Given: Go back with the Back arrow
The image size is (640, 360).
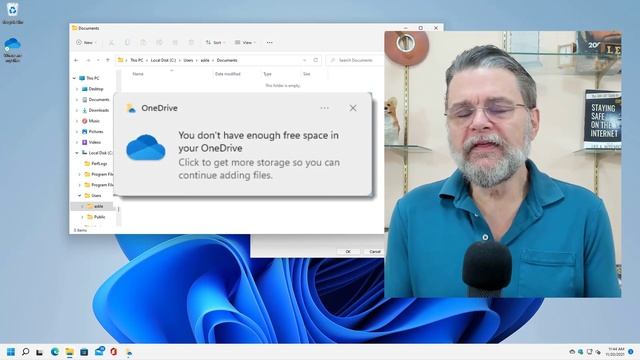Looking at the screenshot, I should tap(76, 60).
